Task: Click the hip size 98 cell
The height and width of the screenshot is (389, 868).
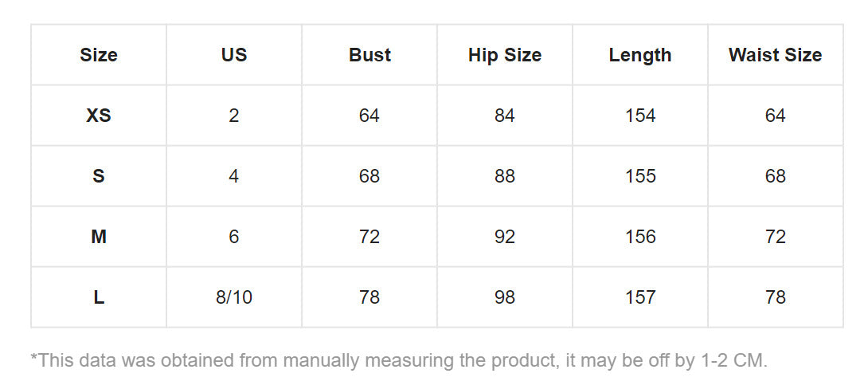Action: coord(505,297)
